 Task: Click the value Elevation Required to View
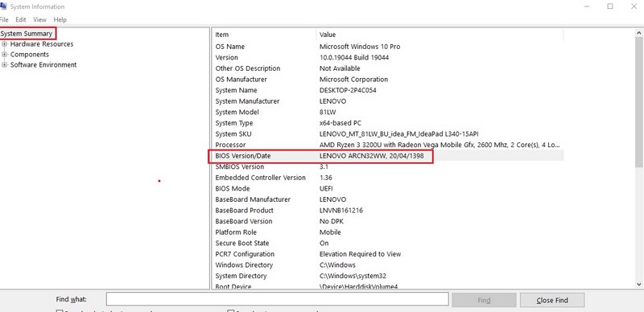click(360, 254)
